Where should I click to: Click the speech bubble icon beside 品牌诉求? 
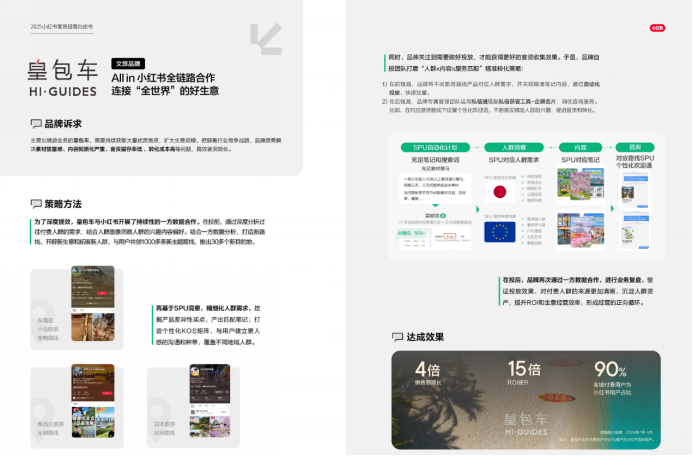click(x=36, y=124)
